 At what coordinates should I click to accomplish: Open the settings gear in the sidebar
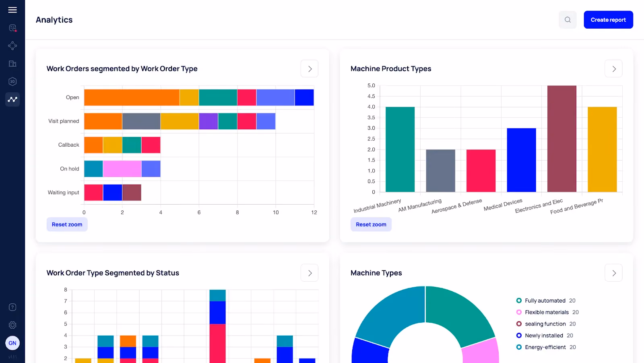pos(12,325)
